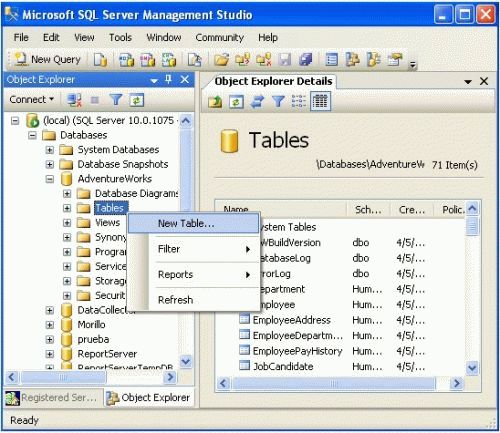This screenshot has width=500, height=433.
Task: Click the details list horizontal scrollbar thumb
Action: (334, 384)
